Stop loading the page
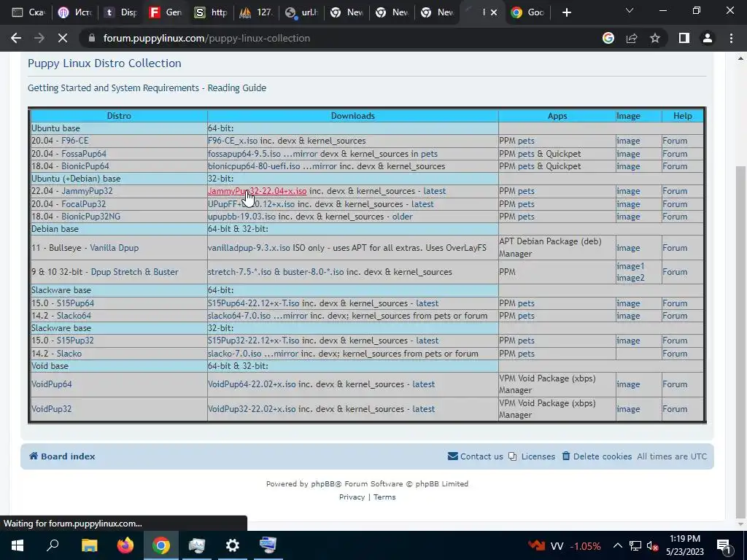This screenshot has width=747, height=560. pos(63,38)
